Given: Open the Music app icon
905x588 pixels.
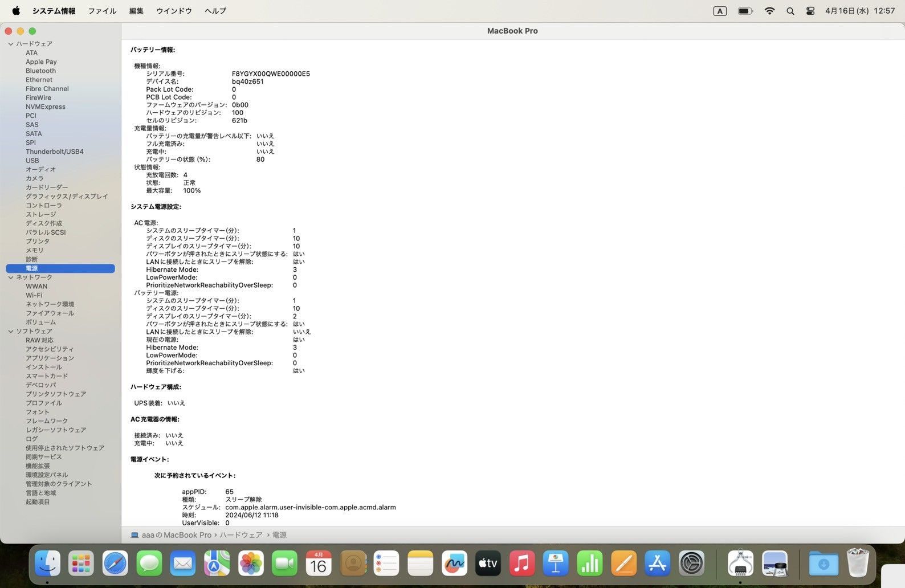Looking at the screenshot, I should 522,563.
